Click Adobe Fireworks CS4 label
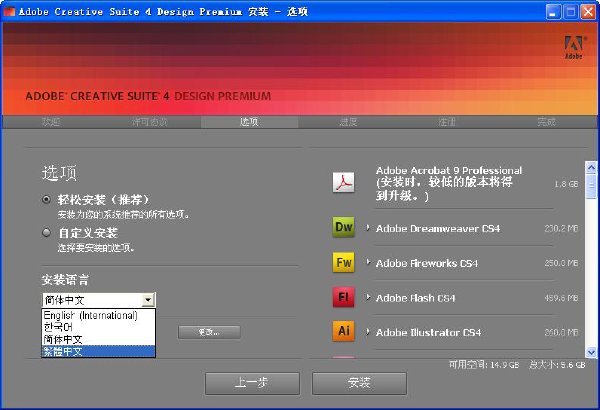This screenshot has width=600, height=410. coord(427,263)
